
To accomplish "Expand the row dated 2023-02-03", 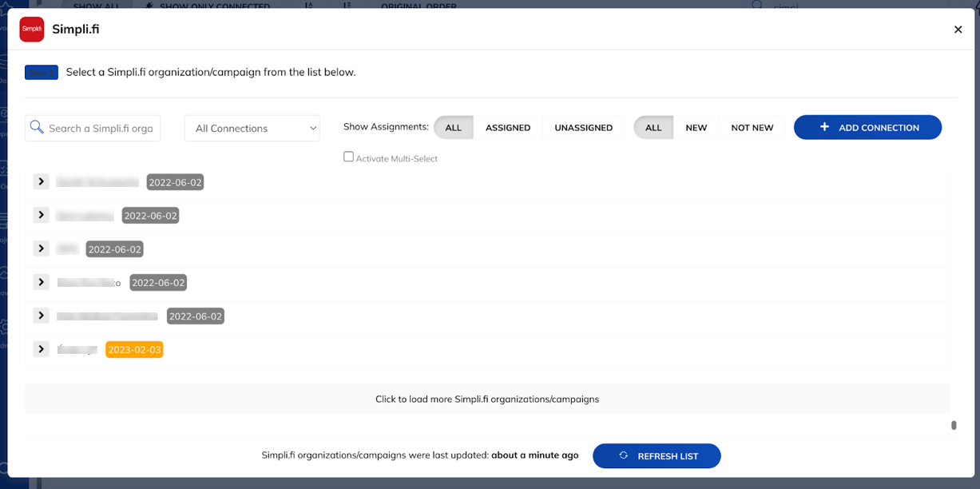I will coord(42,349).
